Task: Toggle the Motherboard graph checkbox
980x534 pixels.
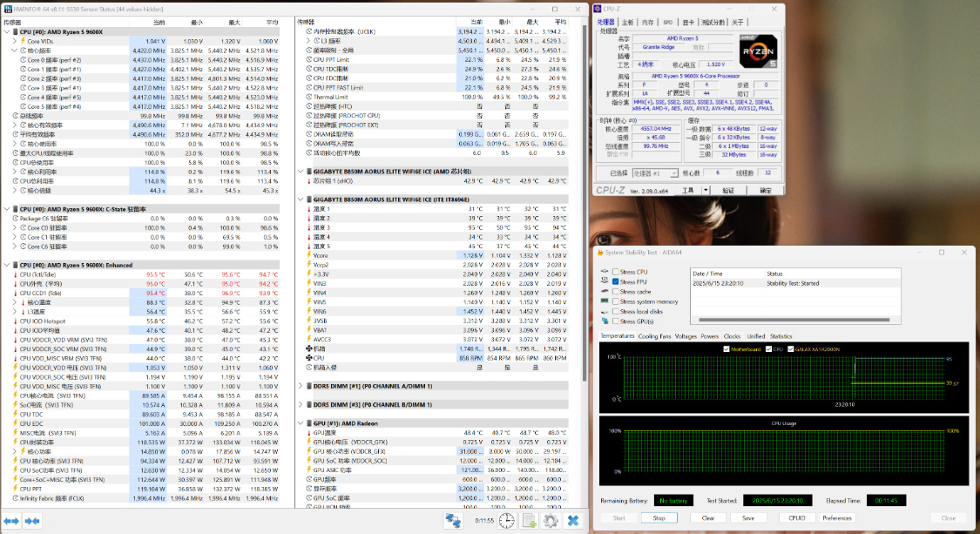Action: [727, 348]
